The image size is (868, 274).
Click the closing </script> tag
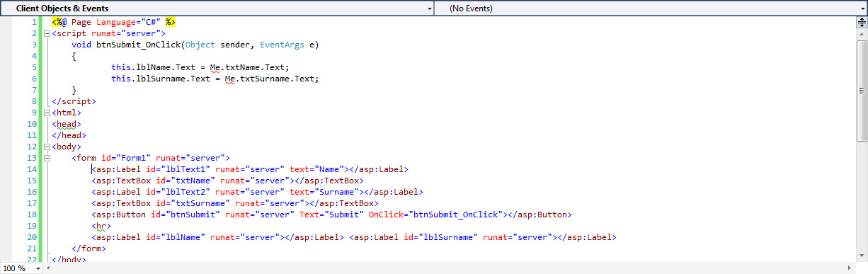pyautogui.click(x=74, y=101)
